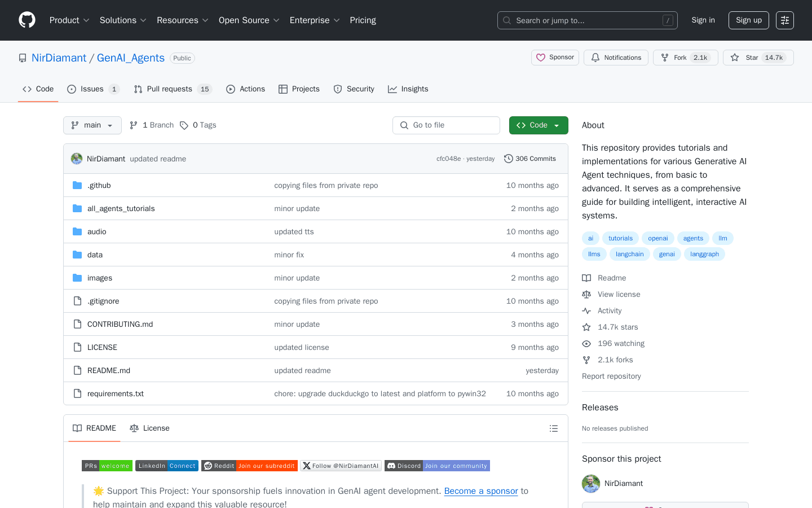Open the appearance settings icon button

[785, 20]
